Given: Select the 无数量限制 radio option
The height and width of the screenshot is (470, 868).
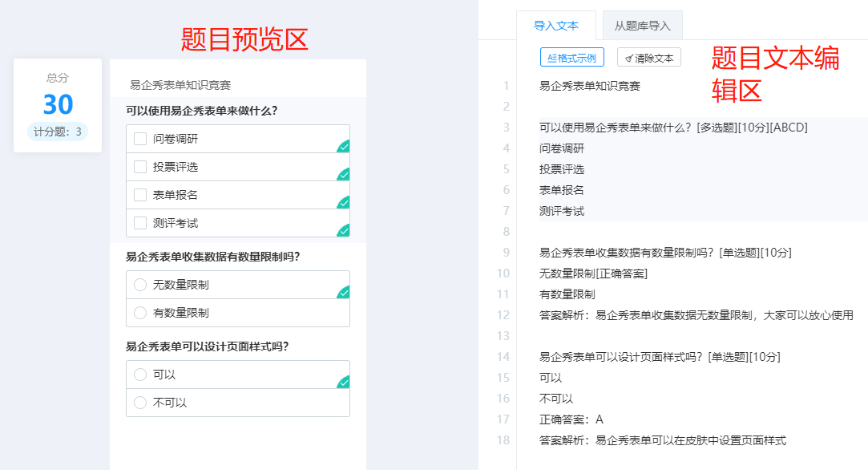Looking at the screenshot, I should 140,285.
